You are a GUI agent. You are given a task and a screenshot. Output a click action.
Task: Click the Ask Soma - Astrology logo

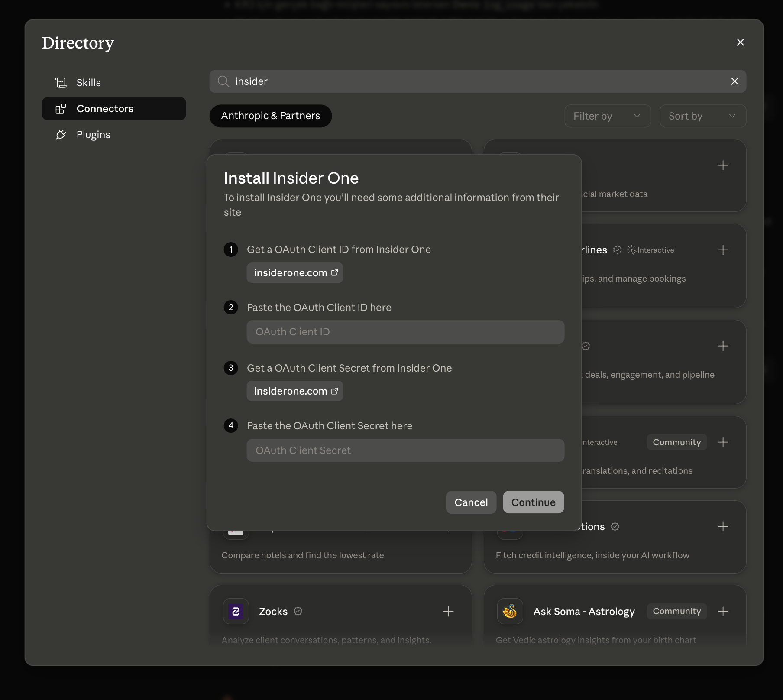[x=510, y=612]
